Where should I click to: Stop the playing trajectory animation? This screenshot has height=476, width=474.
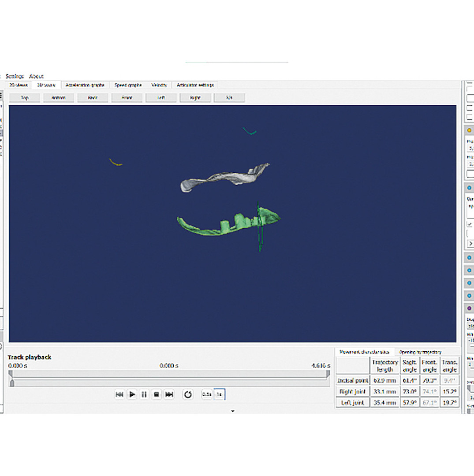pos(157,394)
